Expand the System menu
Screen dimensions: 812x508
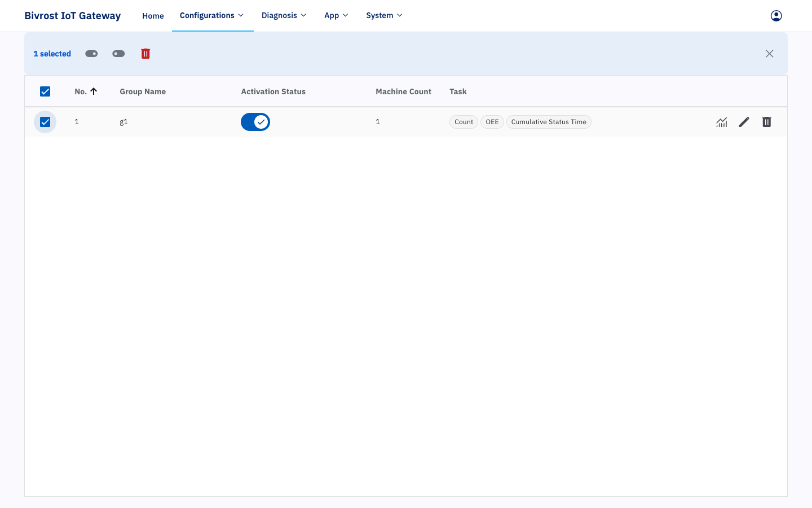(x=384, y=16)
